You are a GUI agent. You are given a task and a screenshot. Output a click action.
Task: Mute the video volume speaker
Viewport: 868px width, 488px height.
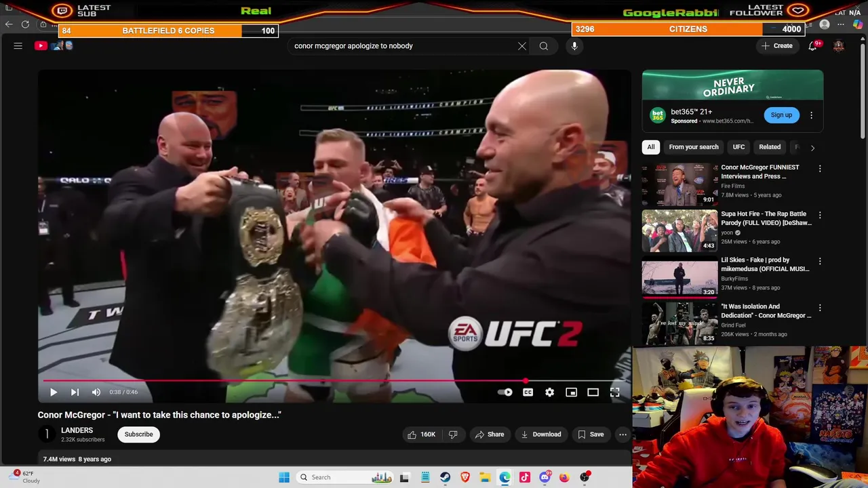click(96, 392)
